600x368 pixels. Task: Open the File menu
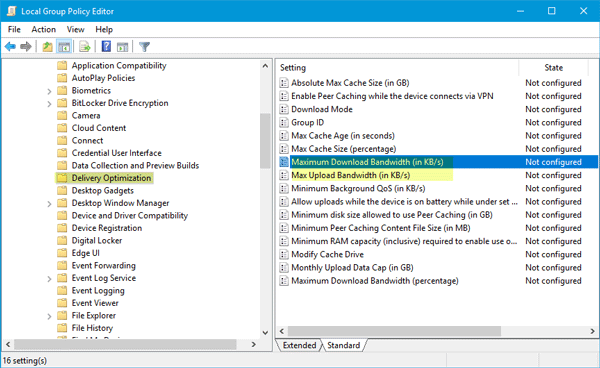(14, 29)
